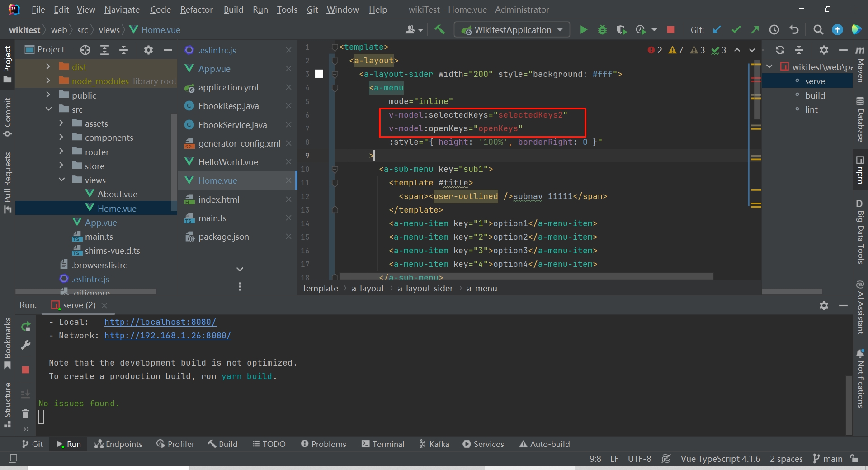The image size is (868, 470).
Task: Open Git Show History clock icon
Action: click(774, 30)
